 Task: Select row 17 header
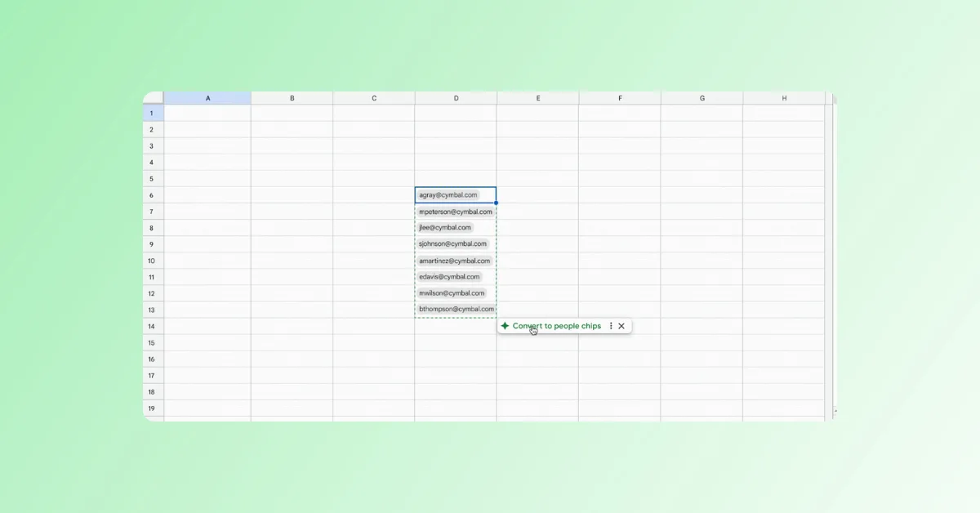click(x=154, y=375)
